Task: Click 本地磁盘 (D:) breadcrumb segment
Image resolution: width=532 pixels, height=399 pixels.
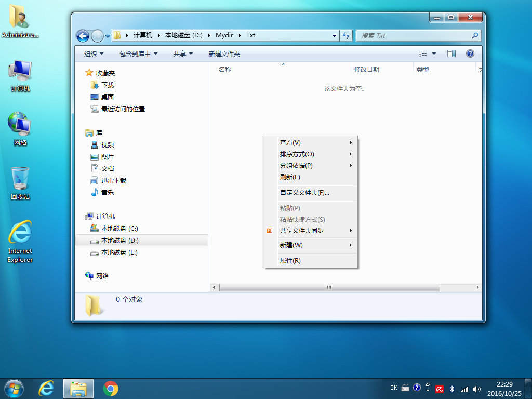Action: tap(183, 35)
